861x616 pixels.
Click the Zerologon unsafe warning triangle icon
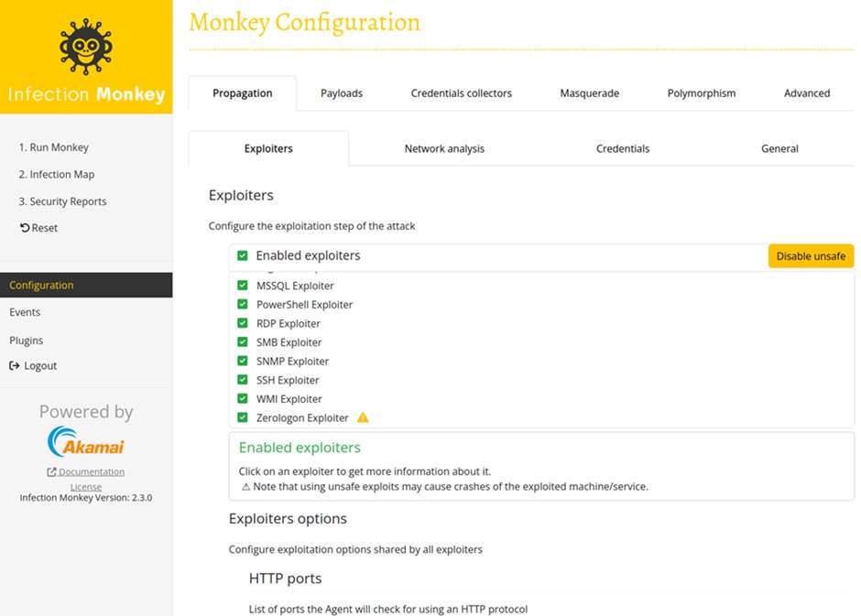coord(363,418)
